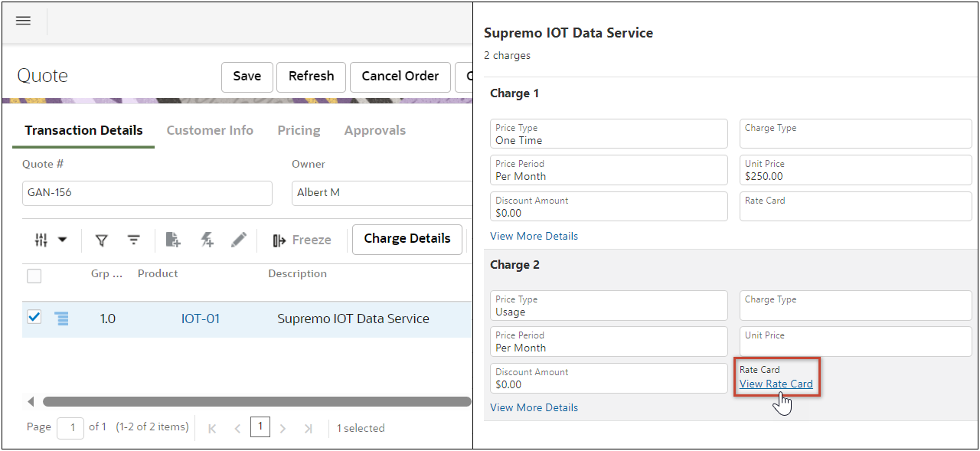Viewport: 980px width, 451px height.
Task: Click the add line item document icon
Action: (173, 240)
